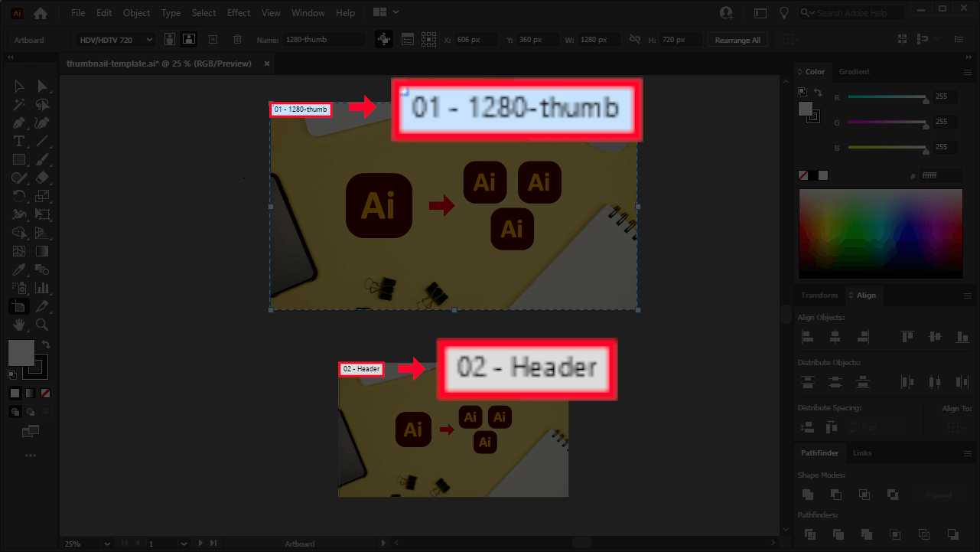Select the Hand tool
Viewport: 980px width, 552px height.
coord(19,325)
